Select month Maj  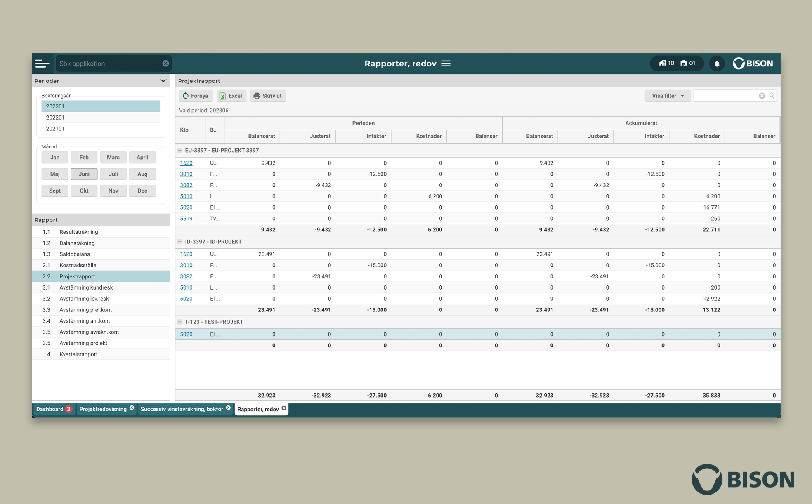pyautogui.click(x=55, y=174)
